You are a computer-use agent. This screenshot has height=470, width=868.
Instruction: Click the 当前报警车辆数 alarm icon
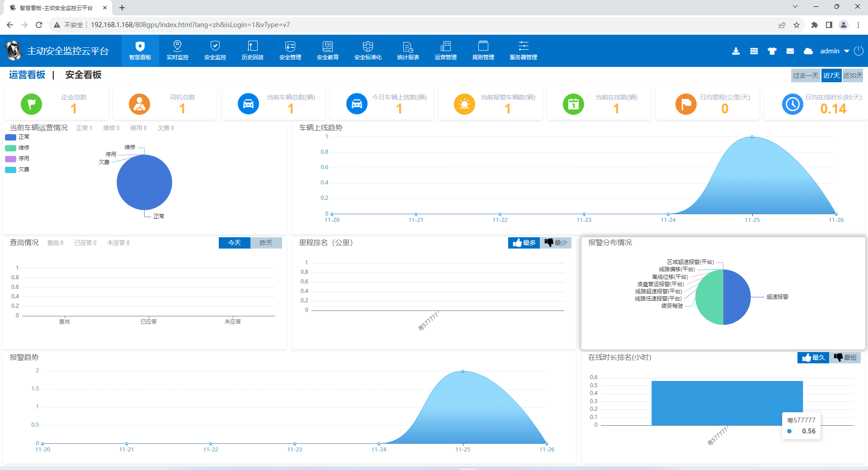[465, 104]
